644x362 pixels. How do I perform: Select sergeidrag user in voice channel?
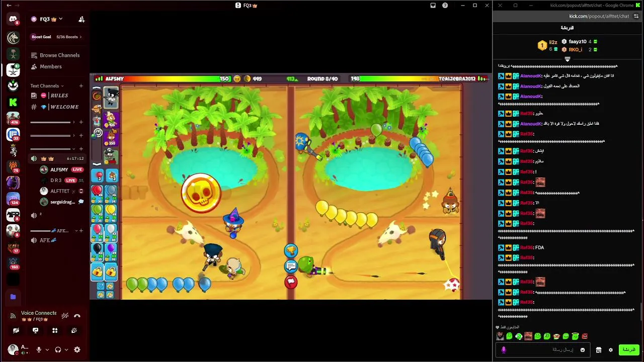click(x=60, y=202)
